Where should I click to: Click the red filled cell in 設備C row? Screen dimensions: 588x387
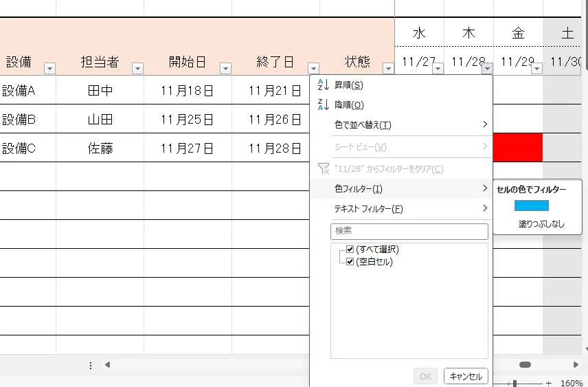(518, 148)
